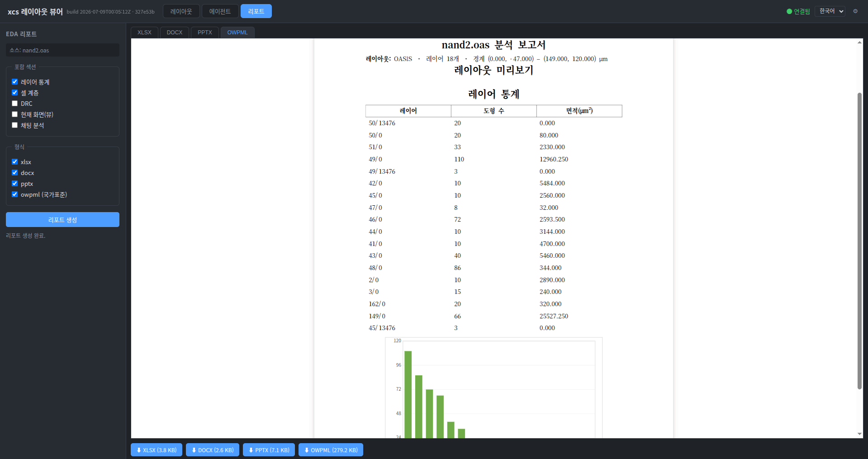Click the tallest green bar in chart
Screen dimensions: 868x459
point(408,394)
